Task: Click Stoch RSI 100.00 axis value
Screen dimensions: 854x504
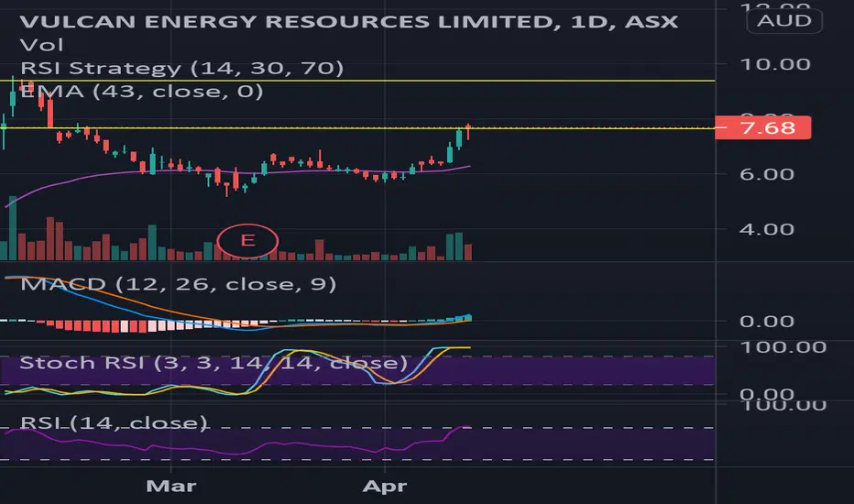Action: [x=783, y=347]
